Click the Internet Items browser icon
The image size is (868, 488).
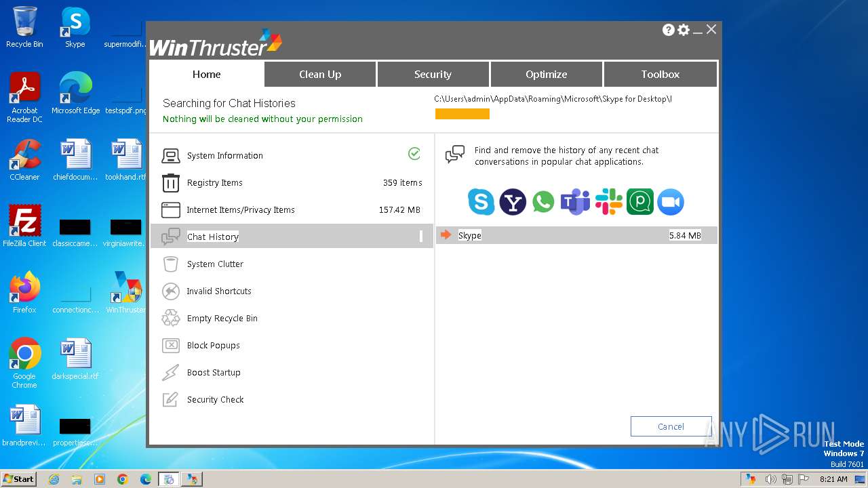170,210
